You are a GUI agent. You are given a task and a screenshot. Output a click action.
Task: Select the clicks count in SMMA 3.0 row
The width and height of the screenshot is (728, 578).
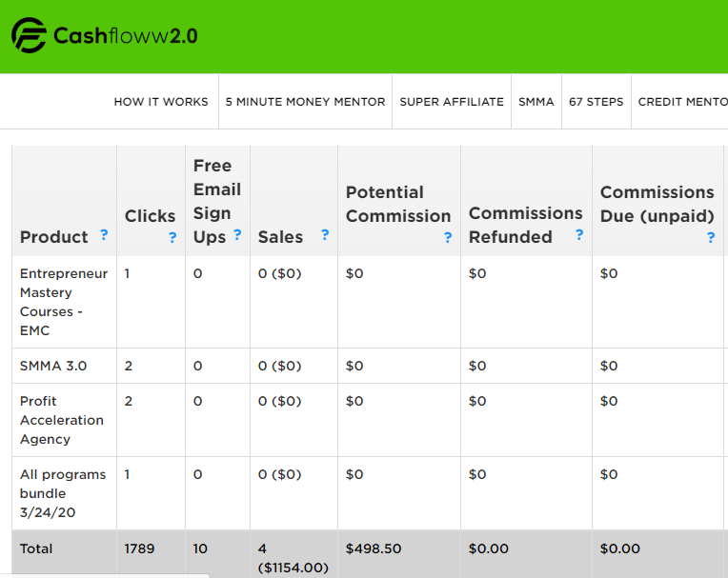point(128,366)
